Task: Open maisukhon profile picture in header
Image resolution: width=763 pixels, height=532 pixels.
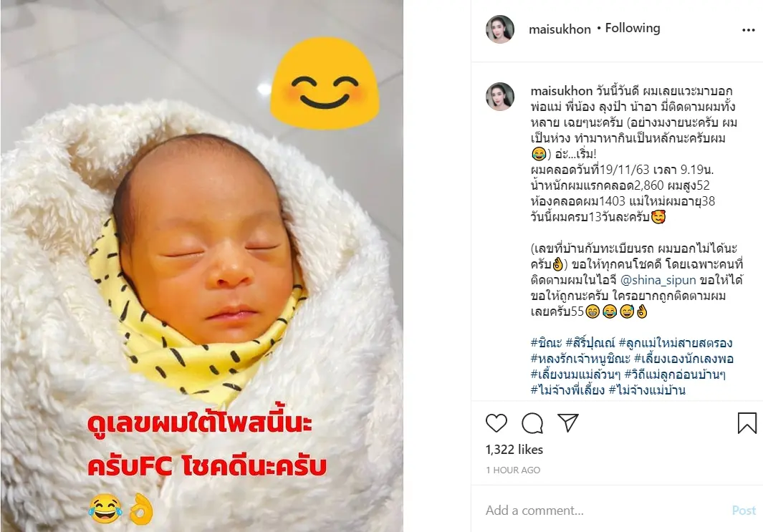Action: click(x=500, y=29)
